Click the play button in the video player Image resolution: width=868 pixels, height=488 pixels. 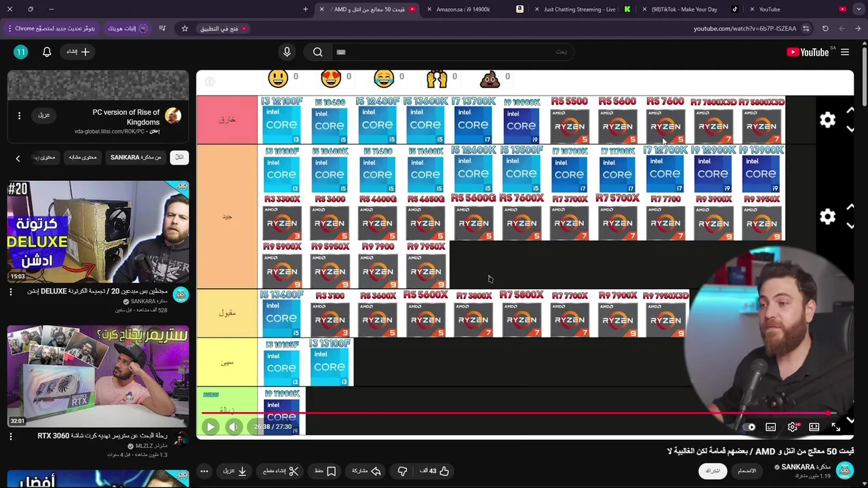point(210,427)
